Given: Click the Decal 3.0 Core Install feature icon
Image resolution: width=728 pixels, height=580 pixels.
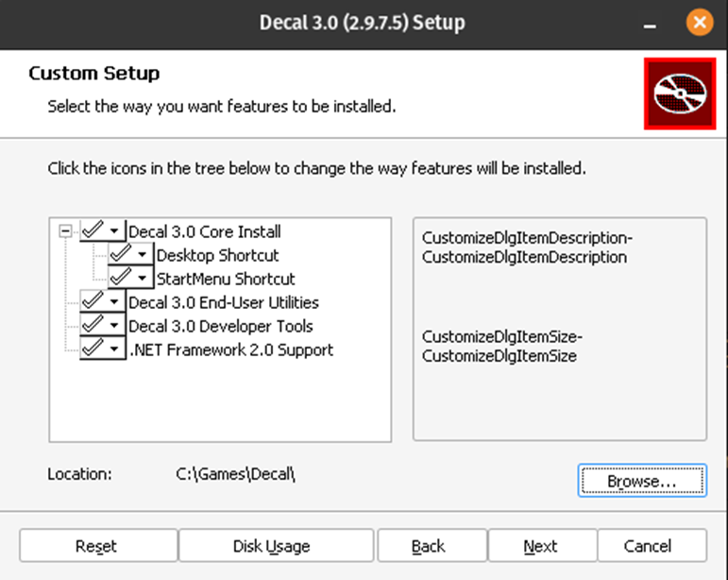Looking at the screenshot, I should (102, 231).
